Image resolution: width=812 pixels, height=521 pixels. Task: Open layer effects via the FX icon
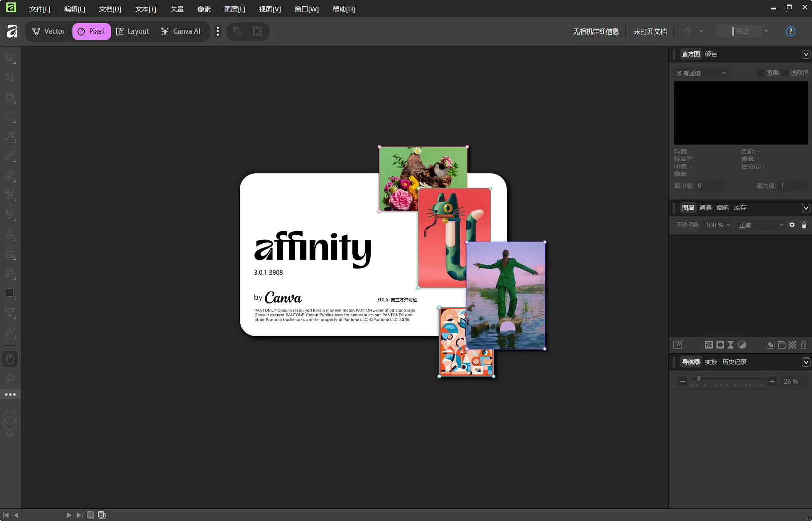[709, 345]
